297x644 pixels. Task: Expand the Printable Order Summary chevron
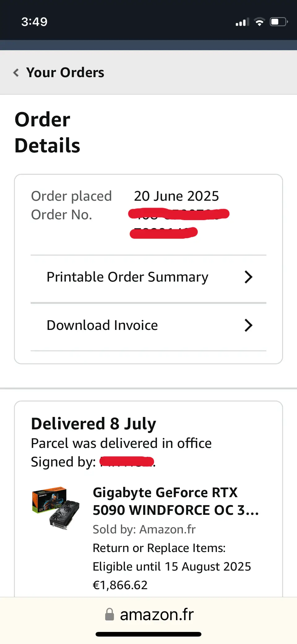[248, 277]
